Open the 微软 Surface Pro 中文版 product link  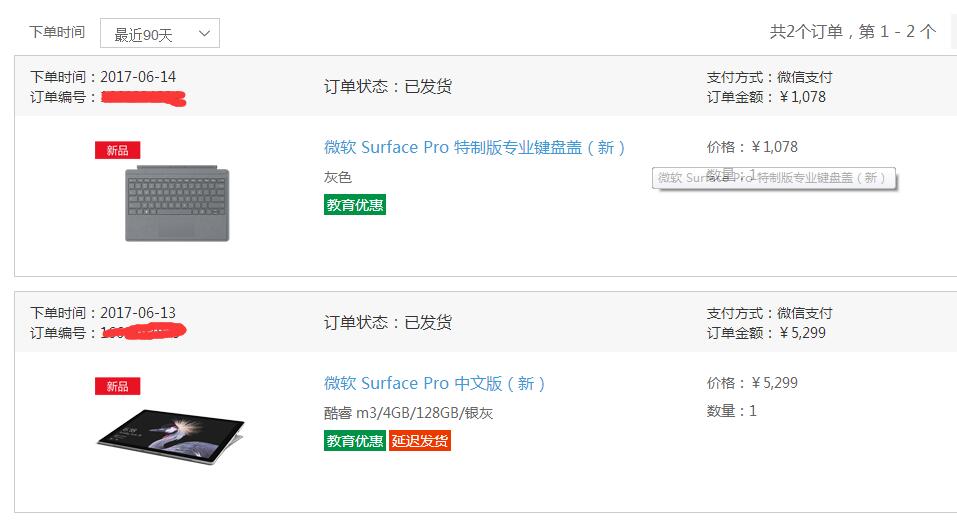[434, 383]
